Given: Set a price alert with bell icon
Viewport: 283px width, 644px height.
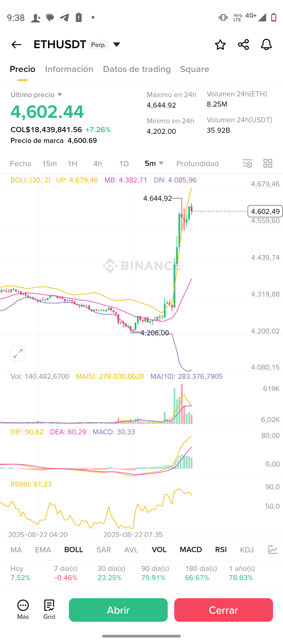Looking at the screenshot, I should tap(266, 45).
